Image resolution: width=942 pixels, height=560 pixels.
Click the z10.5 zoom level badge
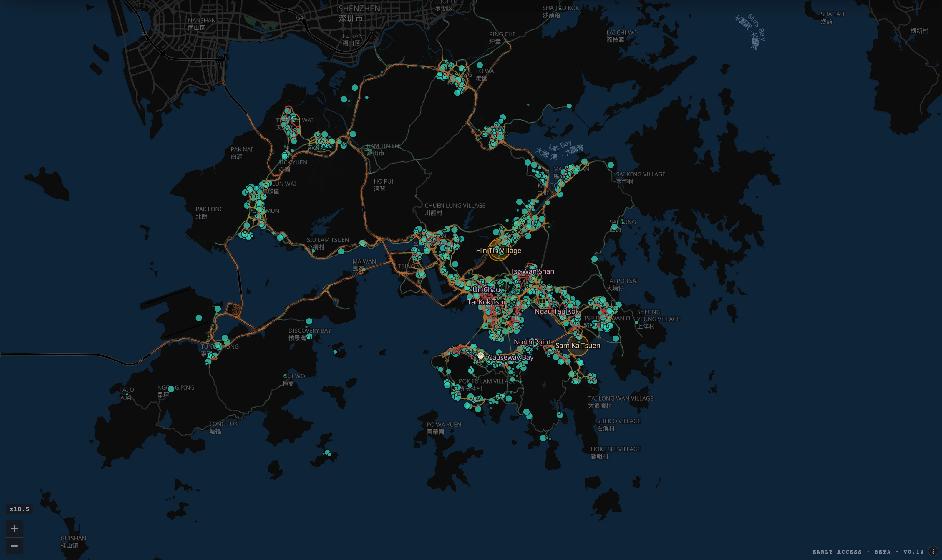point(19,509)
